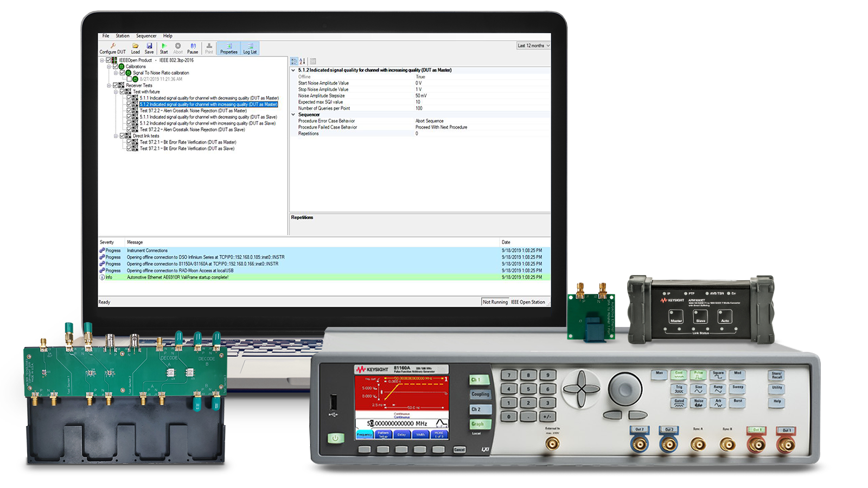This screenshot has width=868, height=488.
Task: Click the NOT RUN icon beside Direct link tests
Action: click(x=128, y=136)
